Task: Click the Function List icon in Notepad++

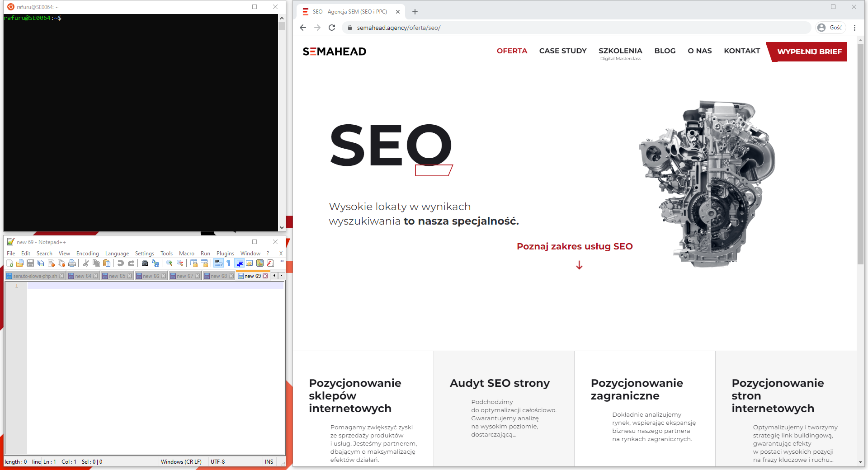Action: [270, 263]
